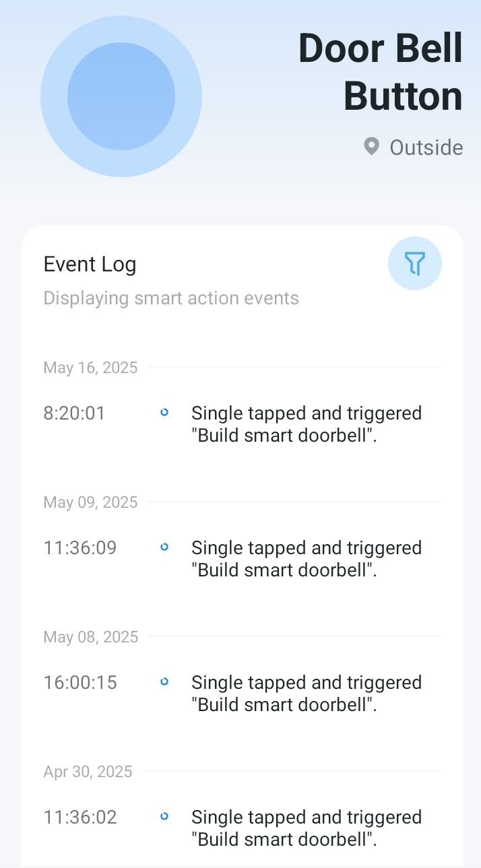Open the event log filter icon
This screenshot has height=868, width=481.
415,263
